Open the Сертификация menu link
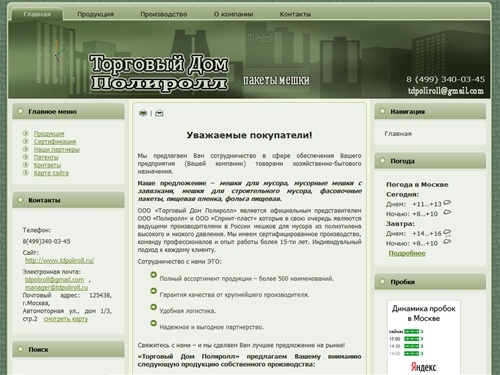 click(55, 141)
